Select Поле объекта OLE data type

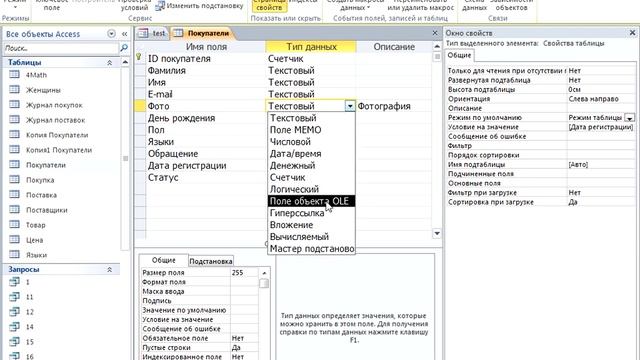[x=311, y=201]
